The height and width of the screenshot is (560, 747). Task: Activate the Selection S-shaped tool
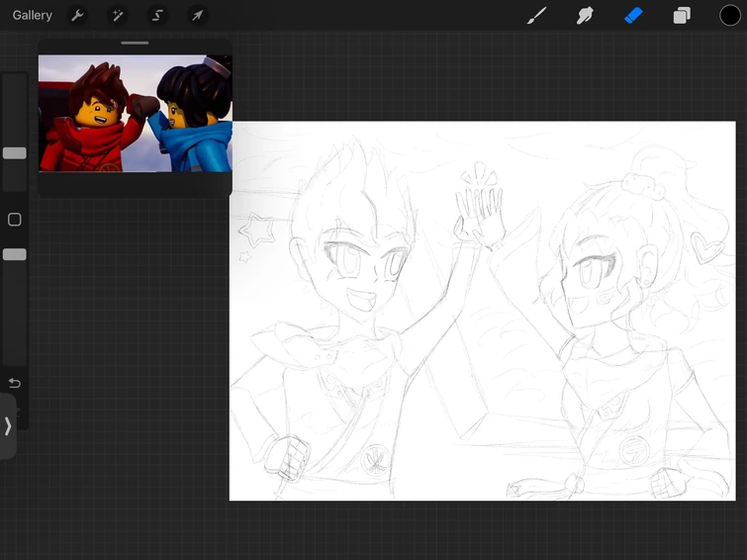[157, 15]
